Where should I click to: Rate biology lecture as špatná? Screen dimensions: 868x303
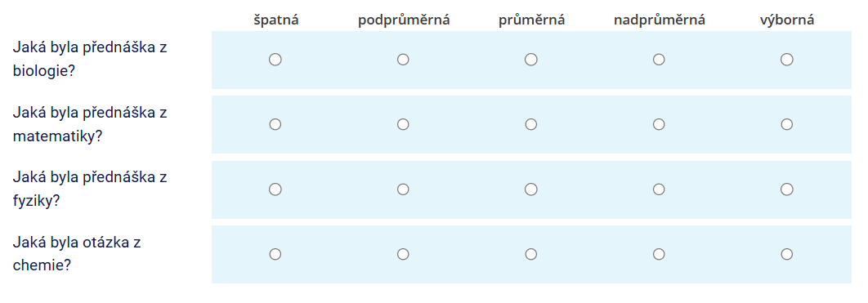pyautogui.click(x=275, y=59)
